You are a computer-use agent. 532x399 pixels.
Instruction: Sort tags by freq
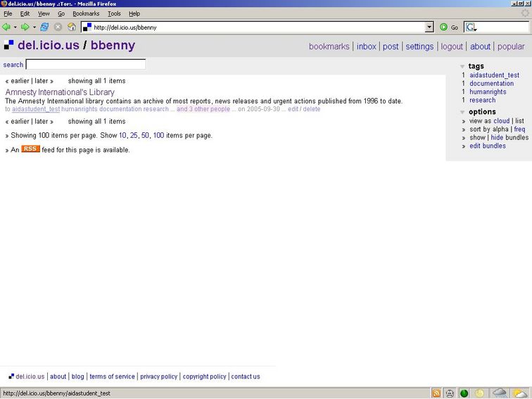click(x=519, y=129)
